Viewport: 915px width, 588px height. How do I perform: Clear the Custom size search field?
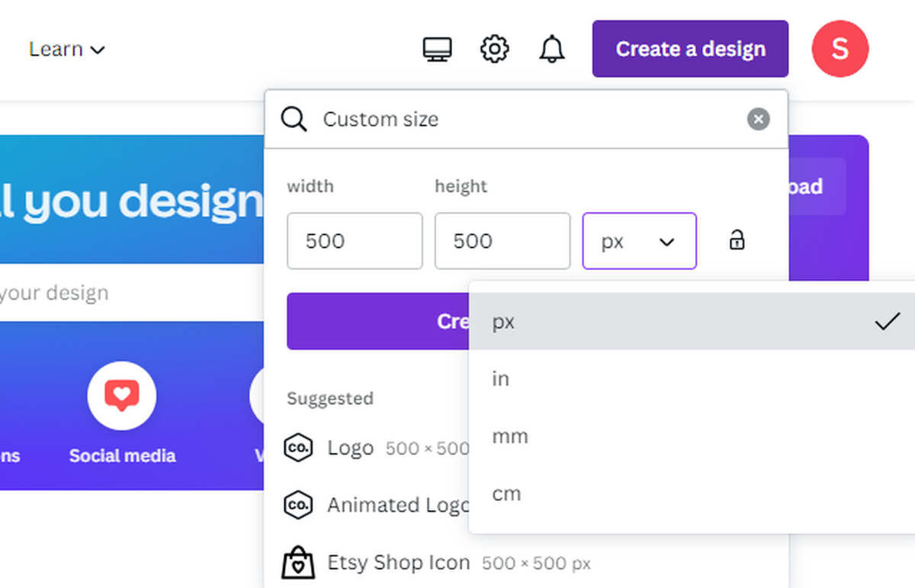click(x=758, y=119)
